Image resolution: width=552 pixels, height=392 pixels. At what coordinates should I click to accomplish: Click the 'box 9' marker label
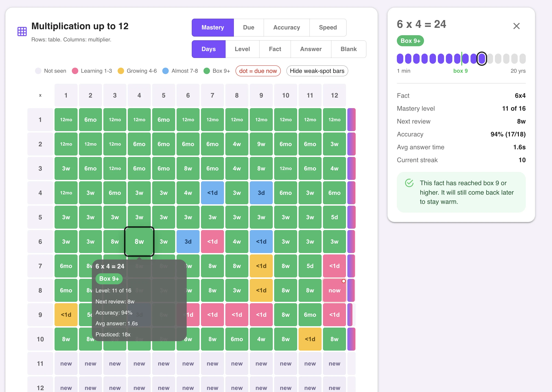tap(460, 71)
